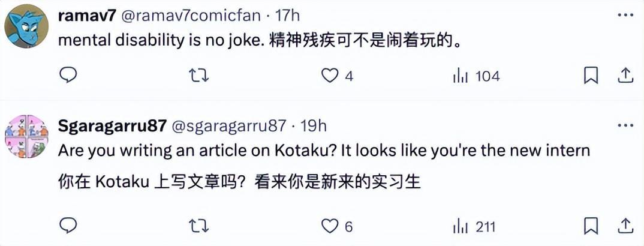Retweet Sgaragarru87's Kotaku post

coord(197,226)
